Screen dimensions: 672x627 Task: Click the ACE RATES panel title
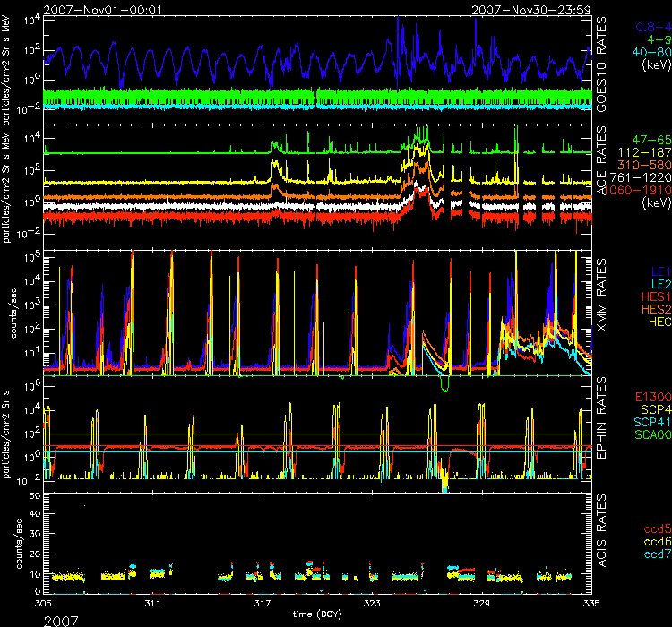pos(602,161)
